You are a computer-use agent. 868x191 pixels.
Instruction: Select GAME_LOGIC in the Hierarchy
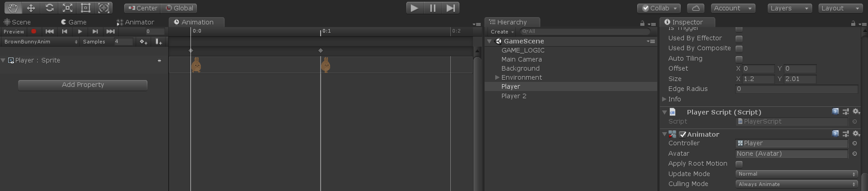coord(523,50)
